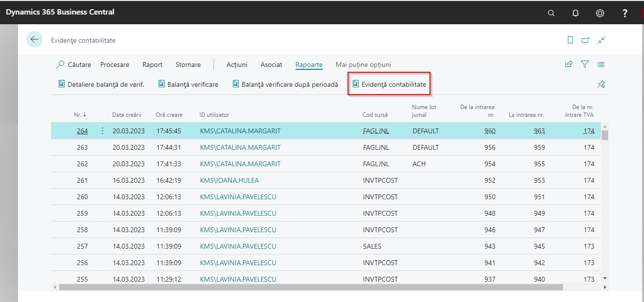Expand the Asociat menu
Screen dimensions: 644x302
click(271, 64)
